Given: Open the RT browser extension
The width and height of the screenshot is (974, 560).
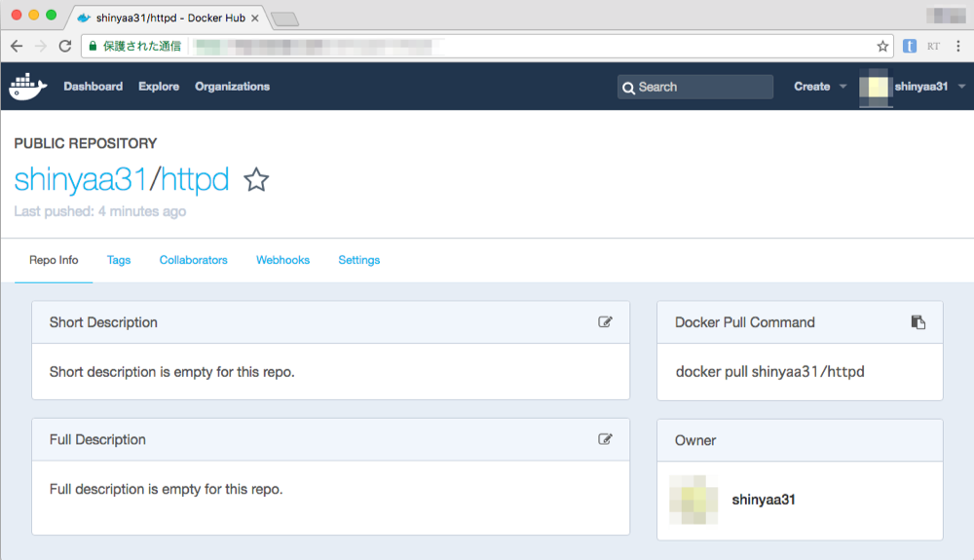Looking at the screenshot, I should [933, 46].
